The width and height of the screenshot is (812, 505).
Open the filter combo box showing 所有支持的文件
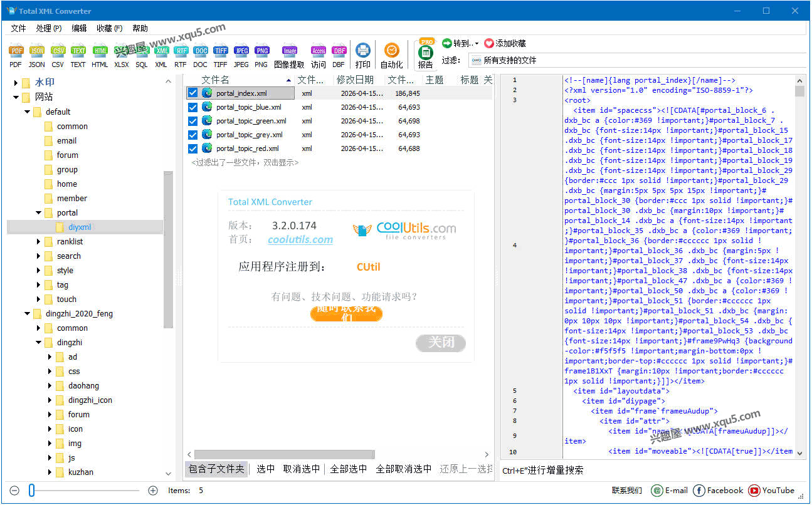click(636, 60)
